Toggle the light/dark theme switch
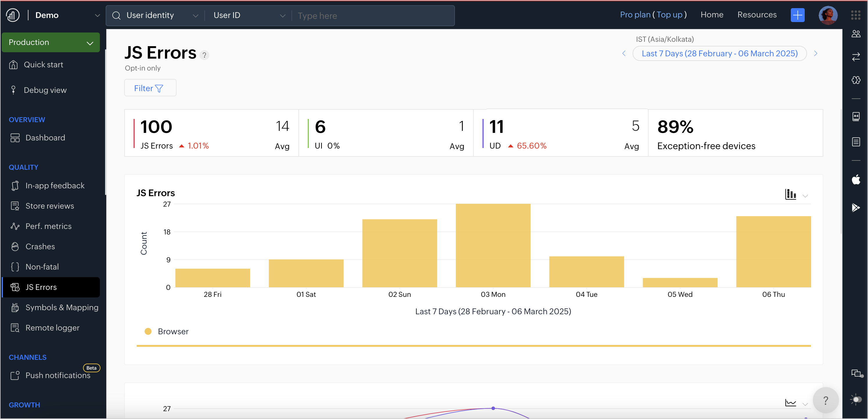This screenshot has height=419, width=868. 856,400
